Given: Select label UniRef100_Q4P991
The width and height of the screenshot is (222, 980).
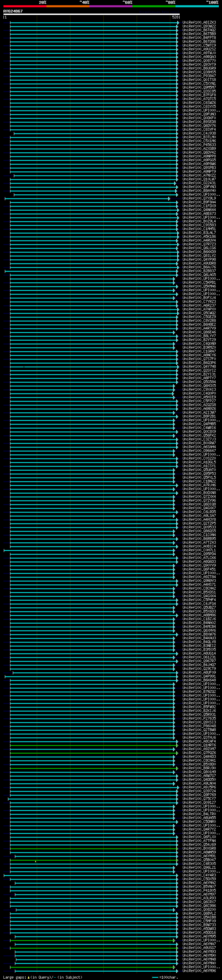Looking at the screenshot, I should 199,677.
